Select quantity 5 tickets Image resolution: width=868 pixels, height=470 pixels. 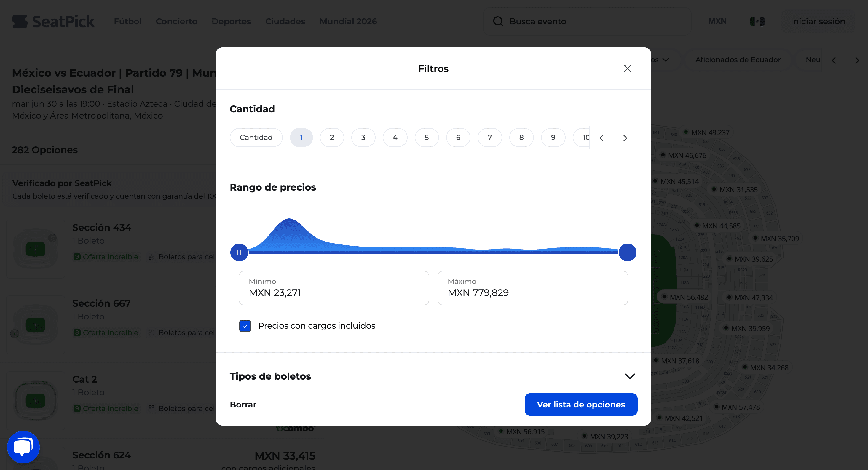coord(427,138)
